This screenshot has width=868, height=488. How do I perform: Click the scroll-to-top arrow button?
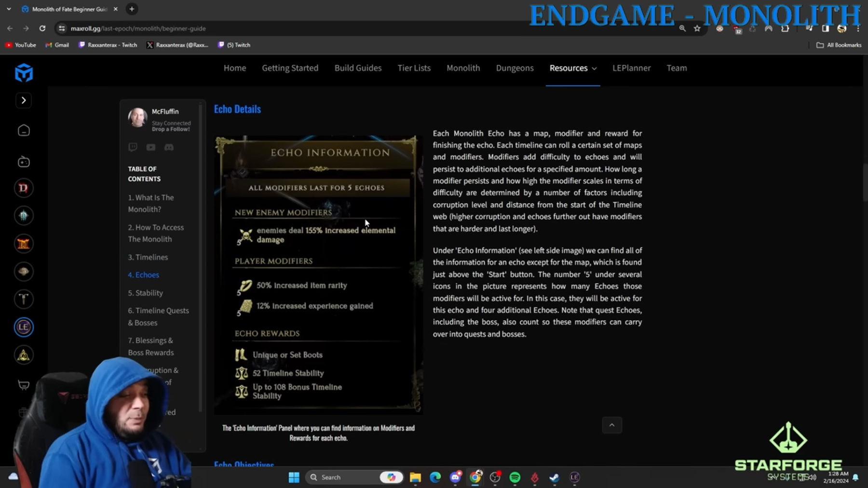click(611, 425)
